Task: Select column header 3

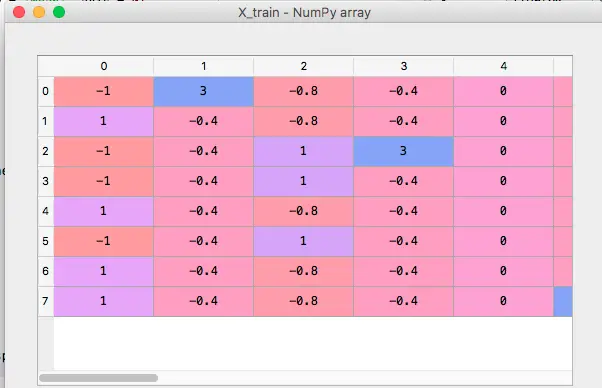Action: click(x=404, y=66)
